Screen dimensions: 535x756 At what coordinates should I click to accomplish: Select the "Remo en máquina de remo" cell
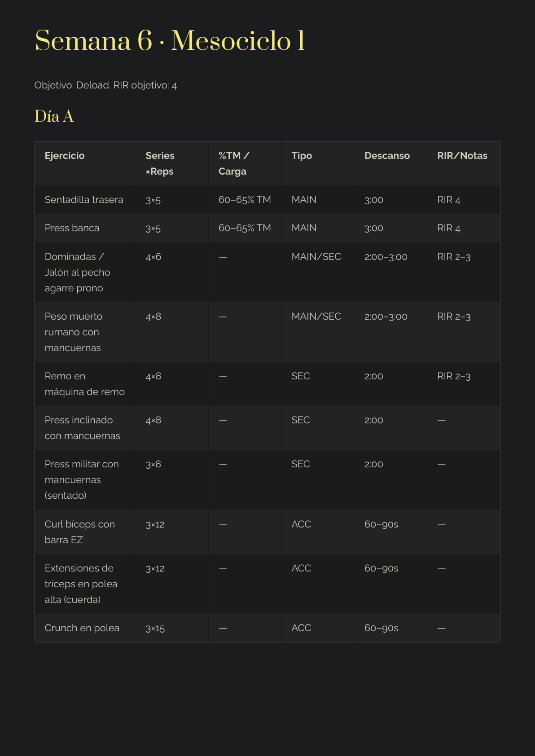(84, 384)
